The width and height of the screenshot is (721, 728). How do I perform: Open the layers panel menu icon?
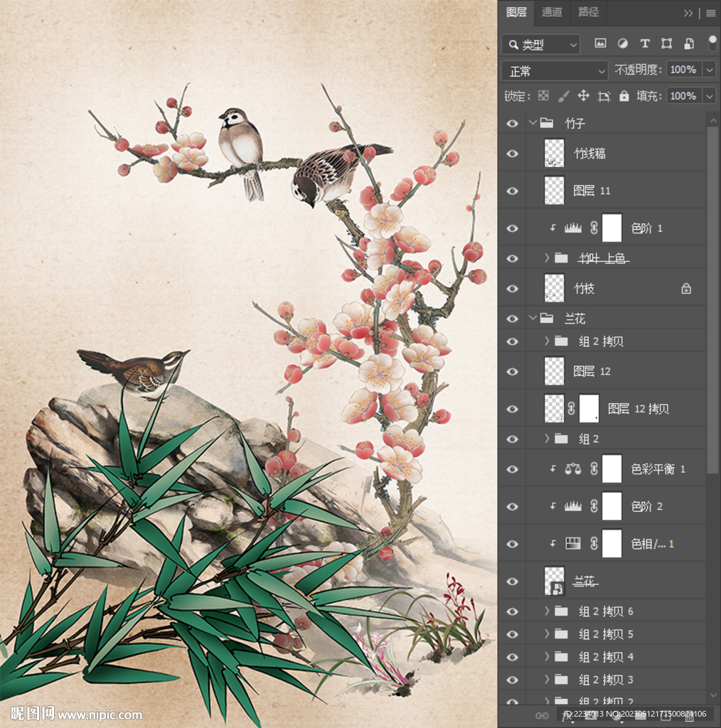711,13
